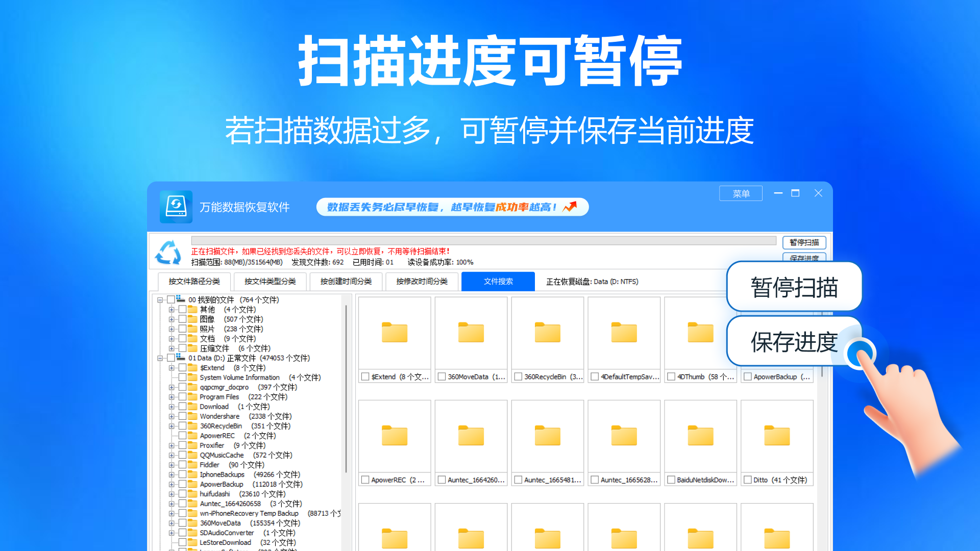Collapse the 01 Data (D:) tree node
The height and width of the screenshot is (551, 980).
tap(160, 358)
